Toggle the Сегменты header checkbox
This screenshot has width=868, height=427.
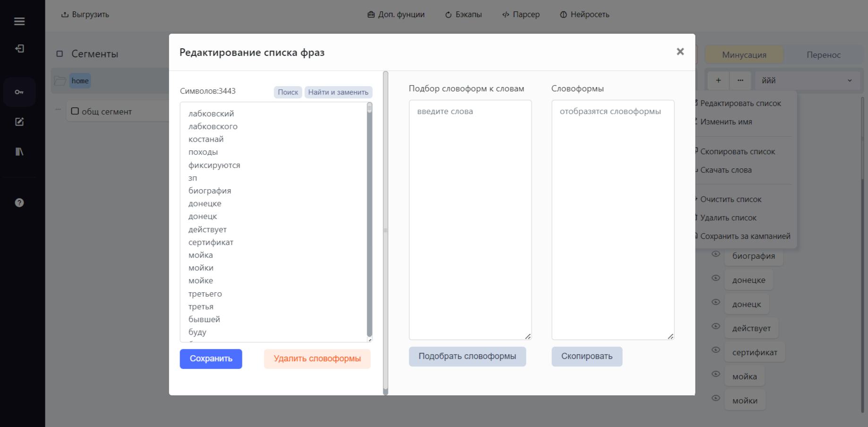[x=60, y=54]
